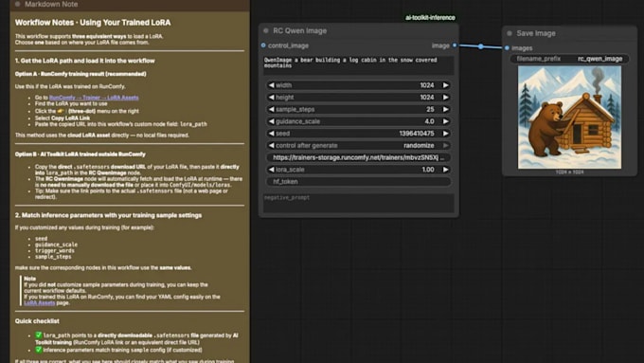Click the images input socket on Save Image
Screen dimensions: 644x363
(x=507, y=48)
